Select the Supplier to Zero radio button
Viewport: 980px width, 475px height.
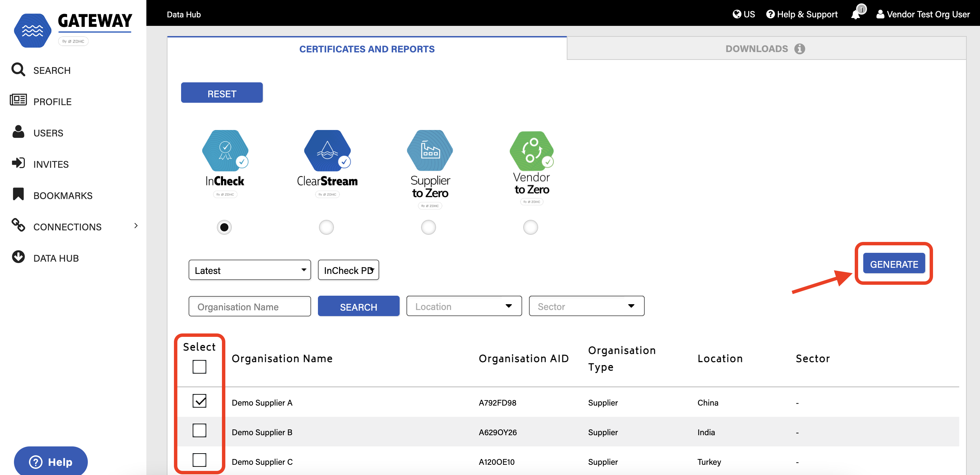click(x=428, y=227)
